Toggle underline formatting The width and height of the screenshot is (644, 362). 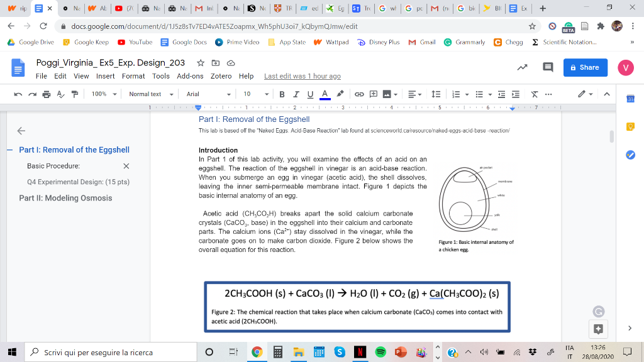point(310,94)
